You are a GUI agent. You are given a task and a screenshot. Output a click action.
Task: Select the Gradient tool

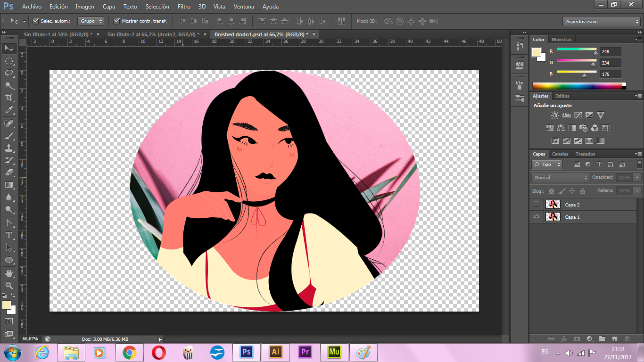click(9, 185)
